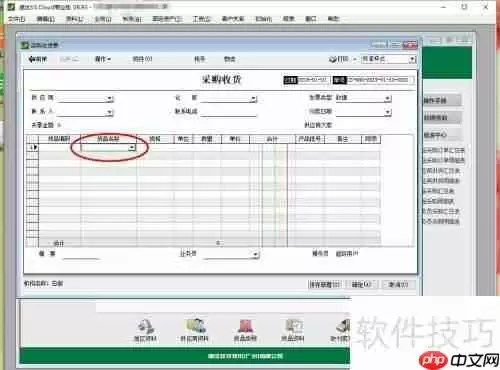Click the summary input field below the grid
Image resolution: width=500 pixels, height=370 pixels.
pos(81,254)
